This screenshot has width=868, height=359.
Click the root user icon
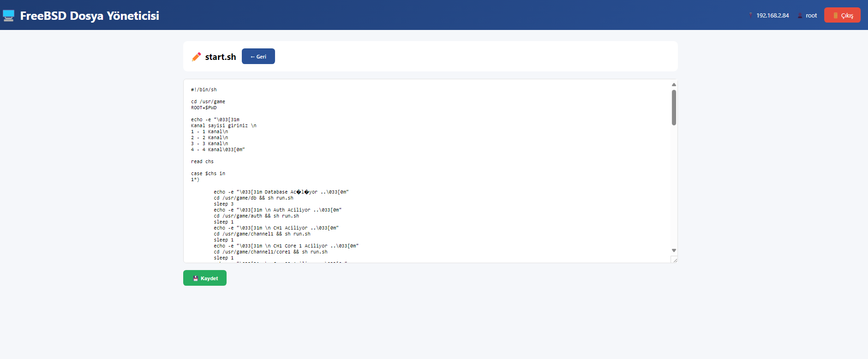point(800,15)
